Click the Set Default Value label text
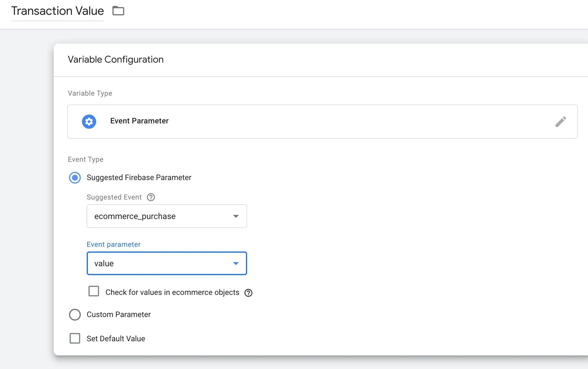 pyautogui.click(x=116, y=339)
